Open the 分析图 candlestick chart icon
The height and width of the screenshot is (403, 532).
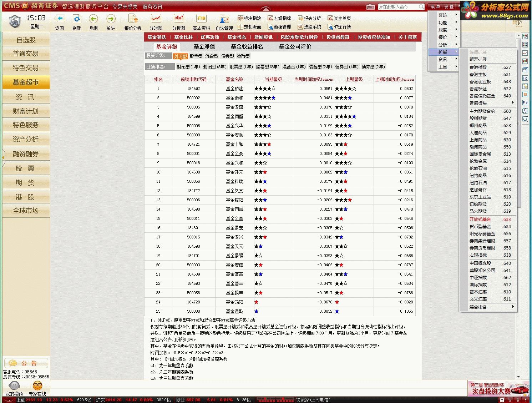pyautogui.click(x=179, y=19)
